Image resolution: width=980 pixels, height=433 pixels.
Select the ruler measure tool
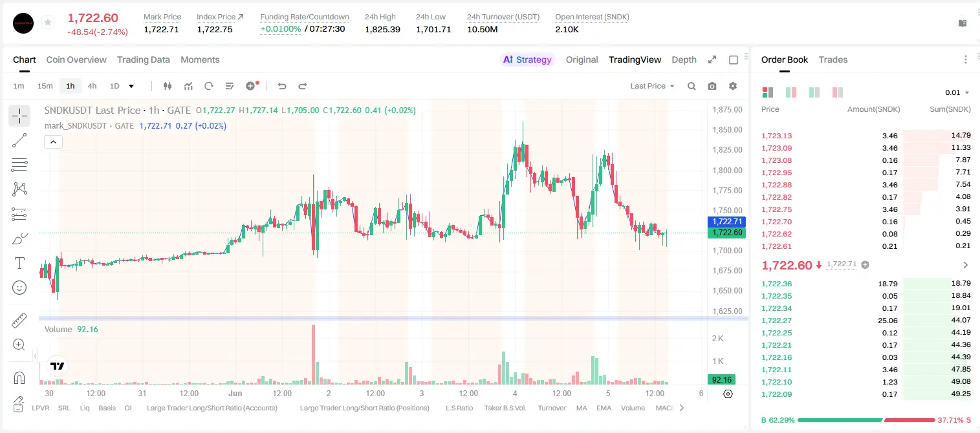19,321
